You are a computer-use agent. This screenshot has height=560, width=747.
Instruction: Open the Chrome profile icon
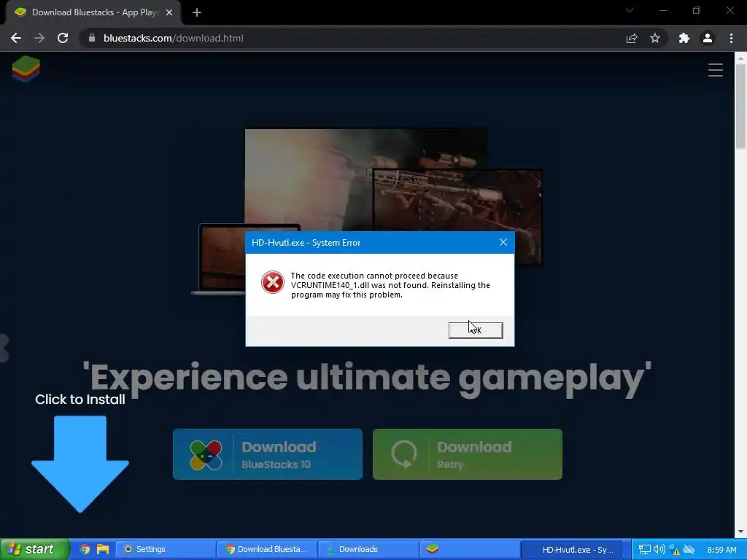708,38
